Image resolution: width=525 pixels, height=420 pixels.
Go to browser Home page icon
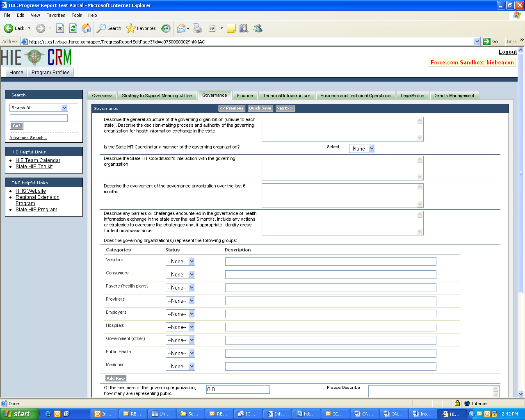click(86, 28)
